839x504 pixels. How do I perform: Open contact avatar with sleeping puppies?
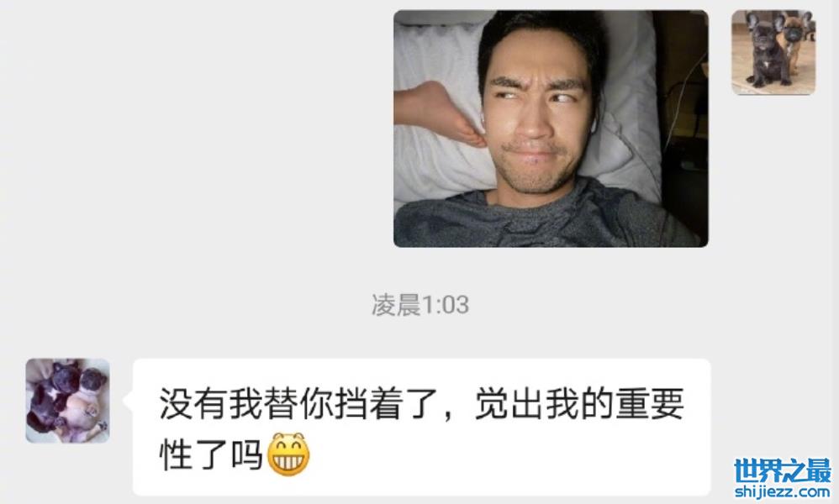[x=67, y=401]
